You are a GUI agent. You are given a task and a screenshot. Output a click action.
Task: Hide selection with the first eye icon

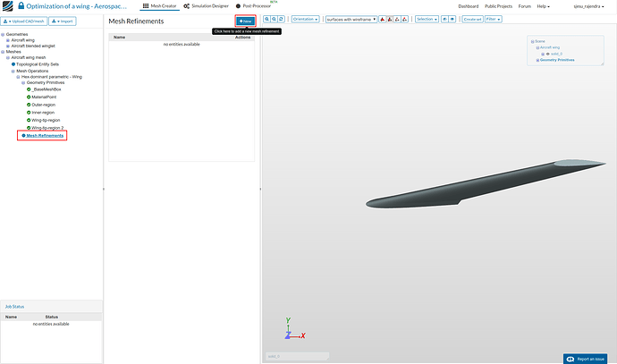[x=444, y=19]
